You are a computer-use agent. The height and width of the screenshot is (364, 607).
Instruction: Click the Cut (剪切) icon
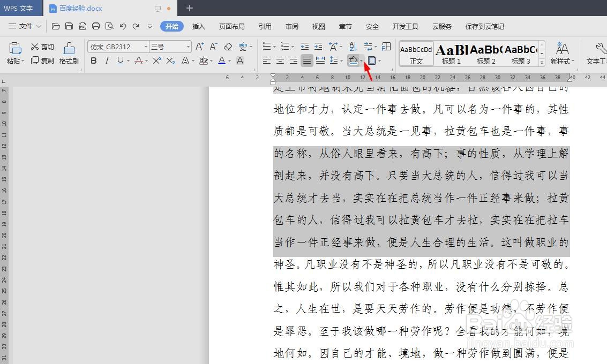pos(39,47)
